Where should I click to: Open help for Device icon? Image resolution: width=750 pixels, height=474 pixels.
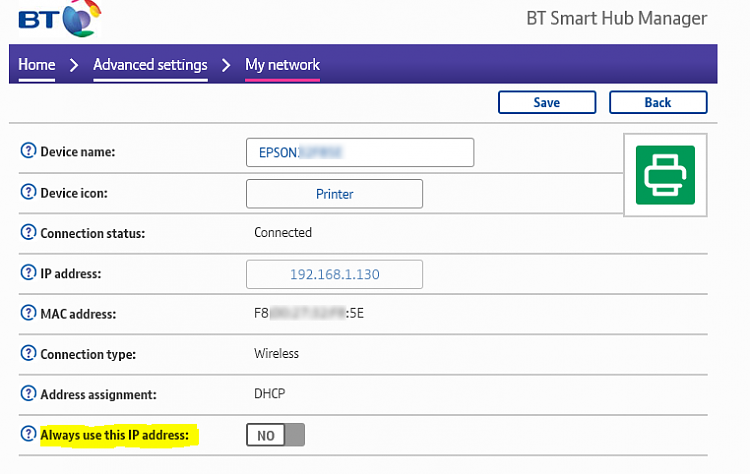pyautogui.click(x=28, y=192)
